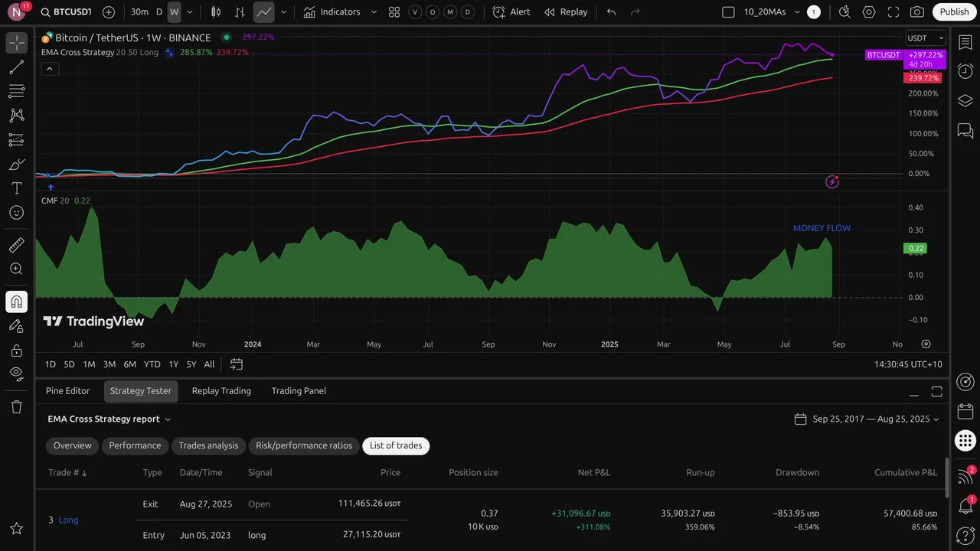The image size is (980, 551).
Task: Select the Risk/performance ratios tab
Action: pyautogui.click(x=304, y=445)
